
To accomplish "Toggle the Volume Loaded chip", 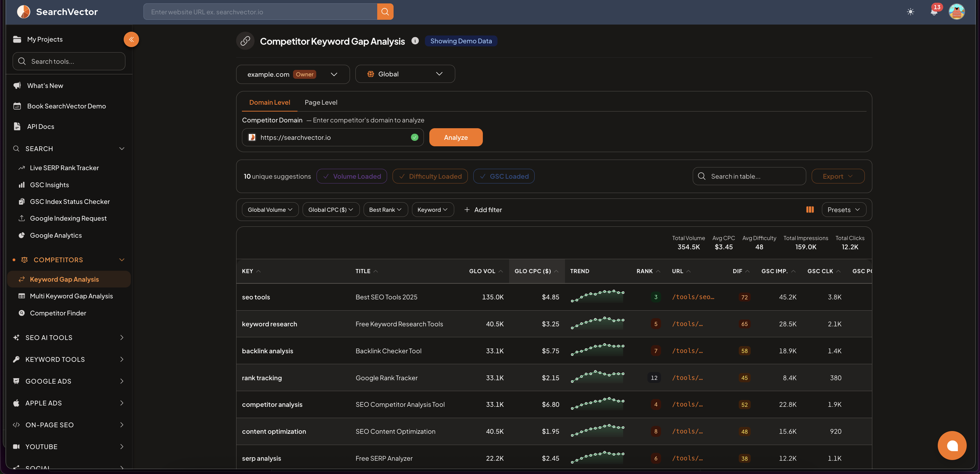I will [x=352, y=176].
